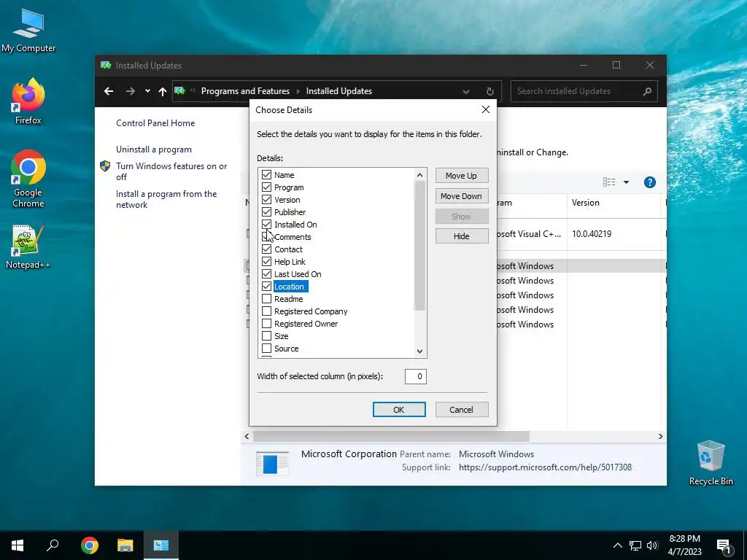Click Cancel in Choose Details
This screenshot has height=560, width=747.
[x=461, y=410]
